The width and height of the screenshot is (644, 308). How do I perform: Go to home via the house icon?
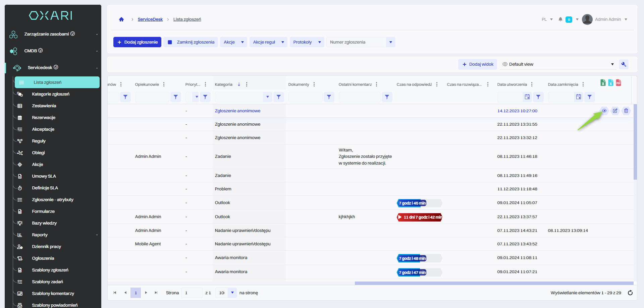pyautogui.click(x=121, y=19)
